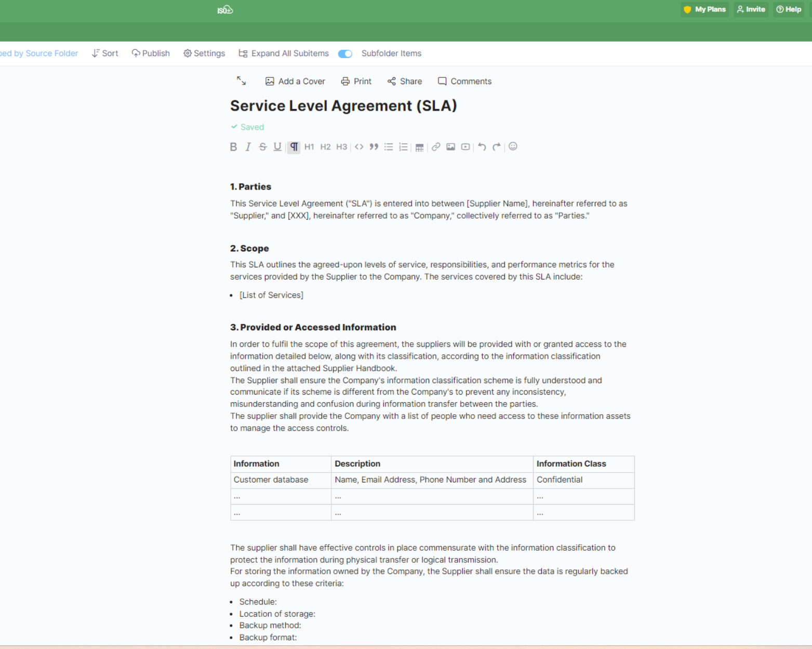Open the Sort options
The height and width of the screenshot is (649, 812).
point(105,53)
